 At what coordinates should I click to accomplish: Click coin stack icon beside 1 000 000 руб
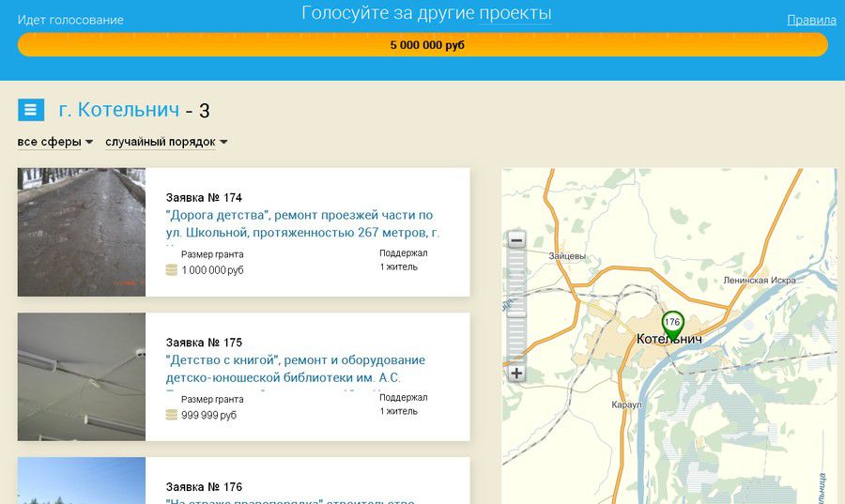point(171,270)
